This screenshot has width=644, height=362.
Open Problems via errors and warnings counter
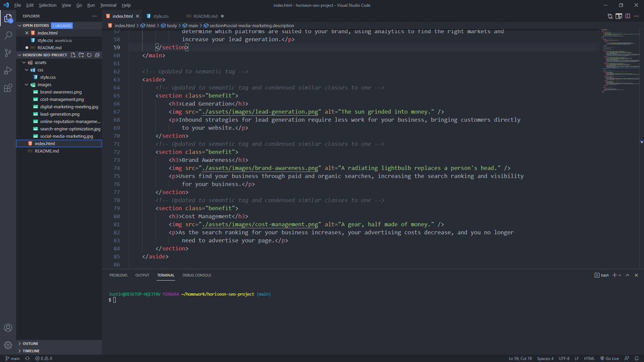pos(44,358)
